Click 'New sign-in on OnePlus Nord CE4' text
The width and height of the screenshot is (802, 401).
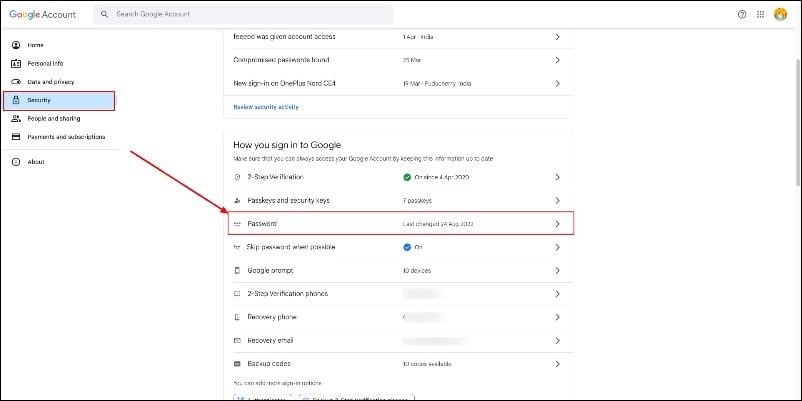click(284, 83)
